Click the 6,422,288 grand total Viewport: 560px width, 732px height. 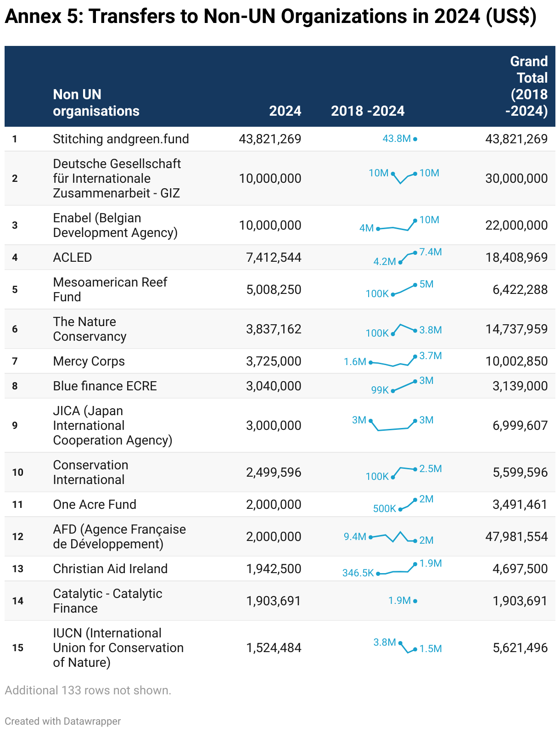(520, 290)
